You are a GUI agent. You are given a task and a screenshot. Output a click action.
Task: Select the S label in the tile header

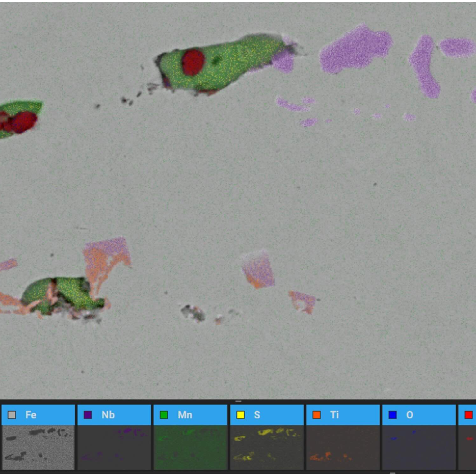pos(257,415)
